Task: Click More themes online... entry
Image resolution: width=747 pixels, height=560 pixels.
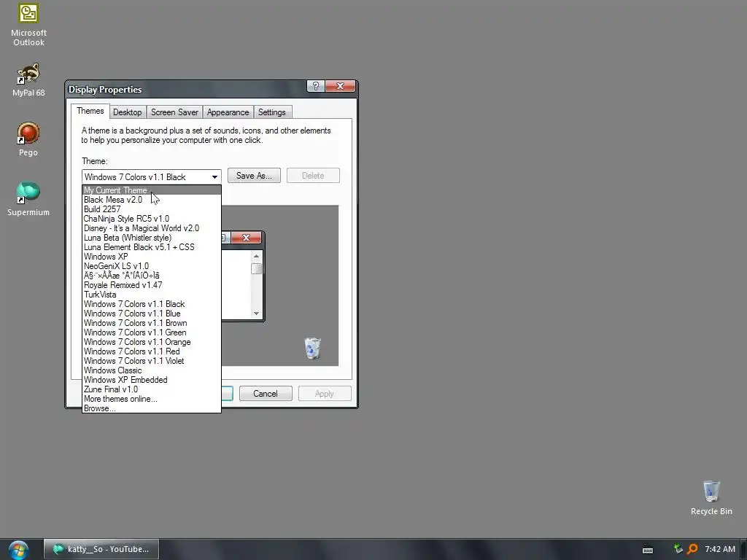Action: point(152,399)
